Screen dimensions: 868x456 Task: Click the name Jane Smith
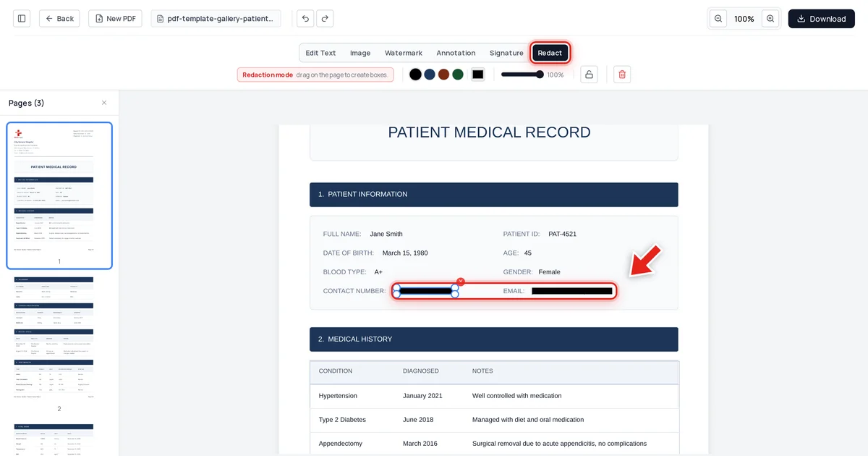[386, 234]
